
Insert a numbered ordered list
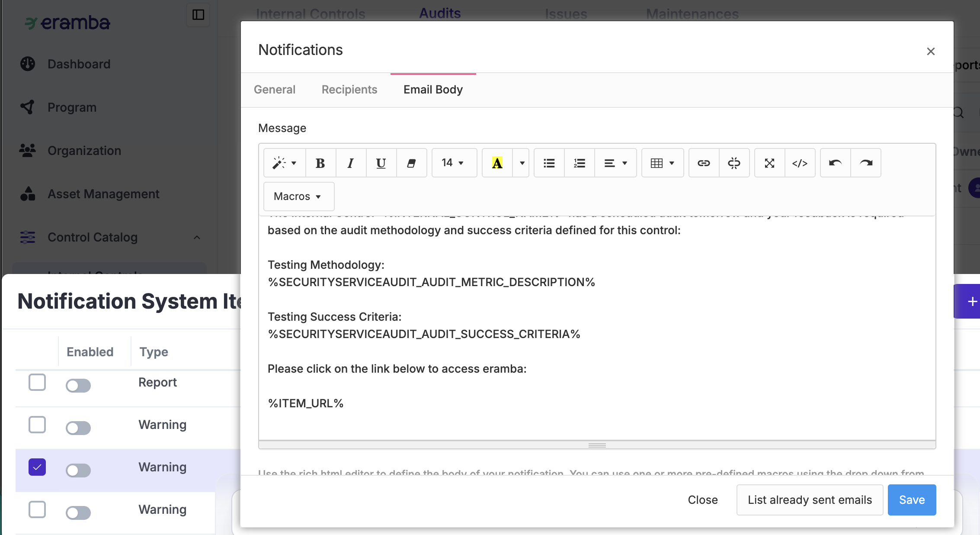tap(579, 163)
